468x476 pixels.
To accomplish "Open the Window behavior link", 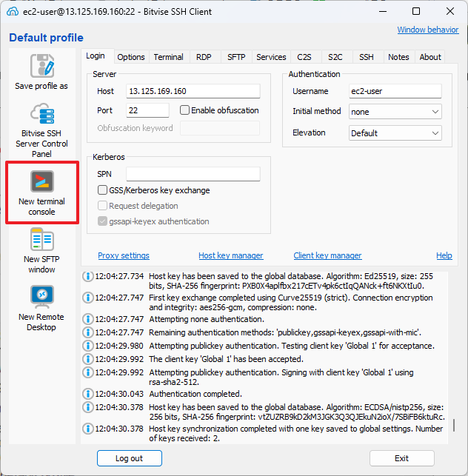I will [428, 30].
